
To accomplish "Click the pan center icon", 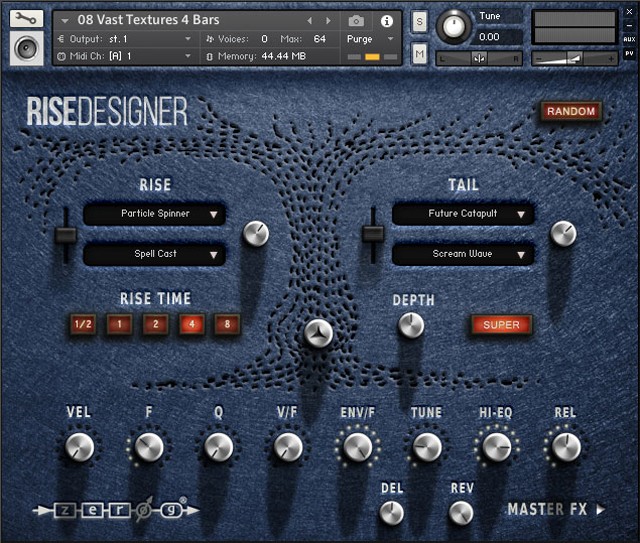I will click(x=479, y=59).
